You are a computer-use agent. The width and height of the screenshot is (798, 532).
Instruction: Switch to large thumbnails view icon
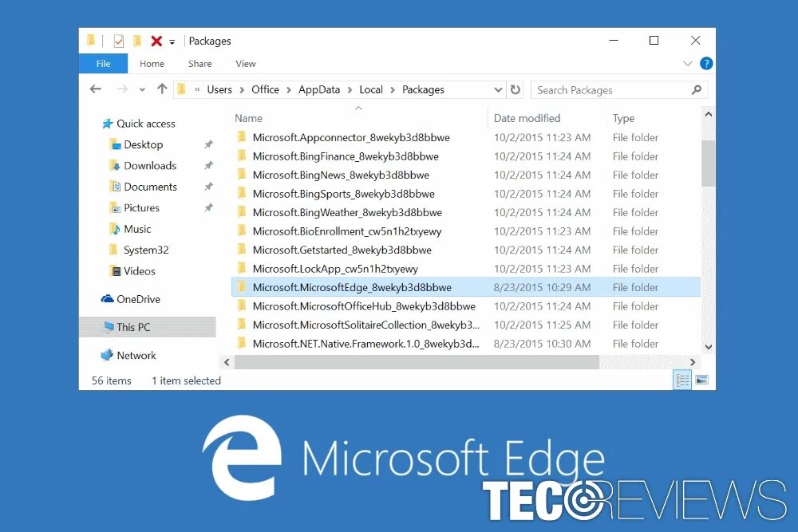pyautogui.click(x=701, y=380)
